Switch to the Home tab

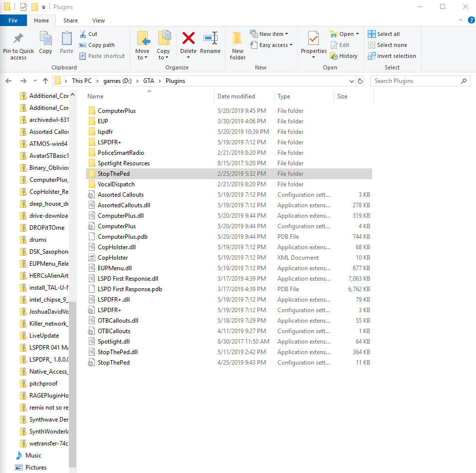coord(41,20)
